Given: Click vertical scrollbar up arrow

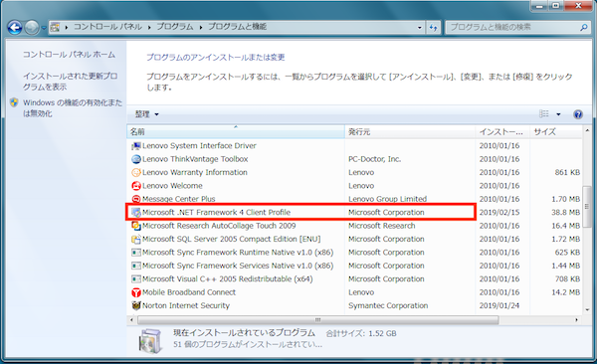Looking at the screenshot, I should [x=587, y=130].
